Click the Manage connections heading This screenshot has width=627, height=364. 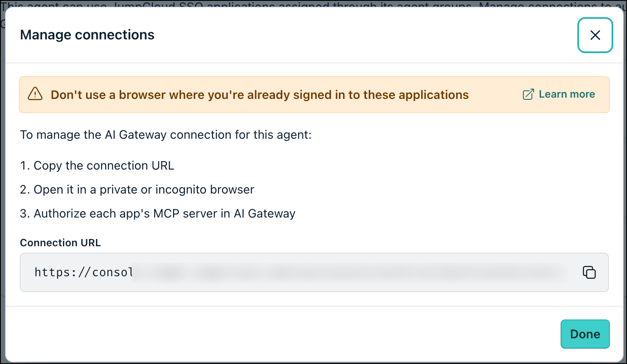(x=87, y=35)
